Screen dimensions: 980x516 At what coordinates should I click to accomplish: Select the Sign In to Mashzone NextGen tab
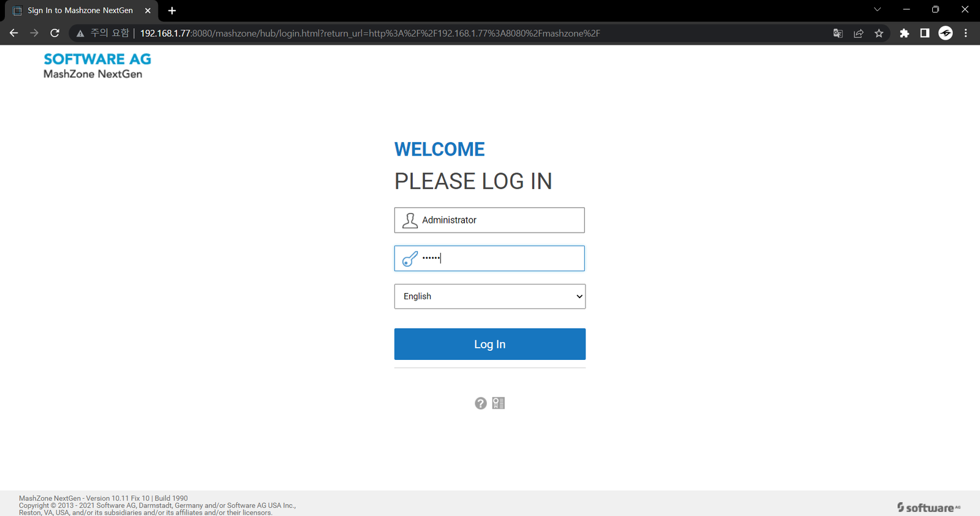coord(80,10)
